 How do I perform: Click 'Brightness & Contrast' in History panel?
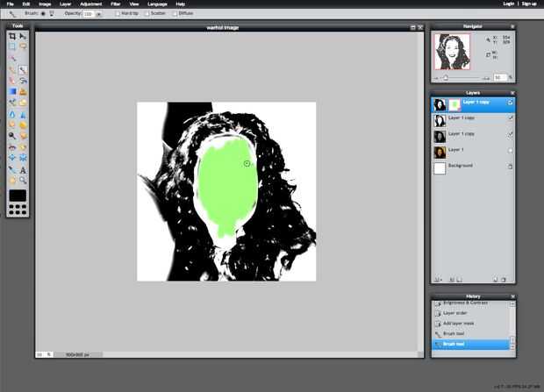[465, 303]
